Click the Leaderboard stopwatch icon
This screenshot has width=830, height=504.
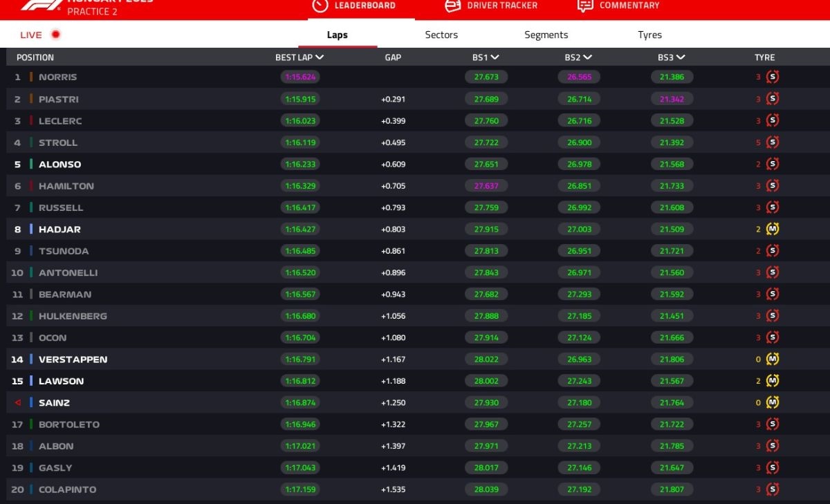coord(320,6)
